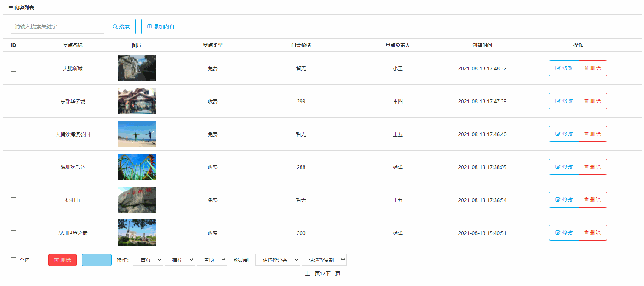The image size is (644, 286).
Task: Expand the 推荐 dropdown
Action: coord(180,260)
